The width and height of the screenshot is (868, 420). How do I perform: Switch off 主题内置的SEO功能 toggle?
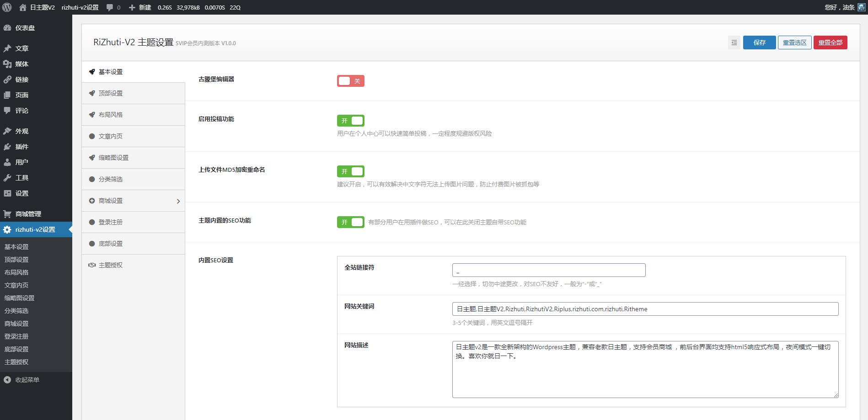(x=351, y=222)
